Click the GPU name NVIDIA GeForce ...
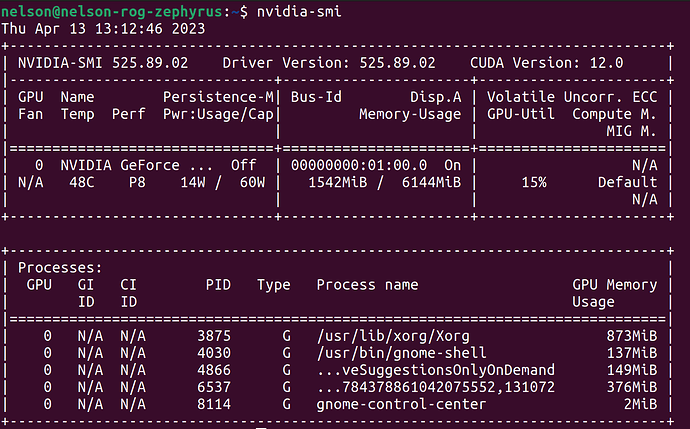The image size is (690, 429). pyautogui.click(x=120, y=165)
